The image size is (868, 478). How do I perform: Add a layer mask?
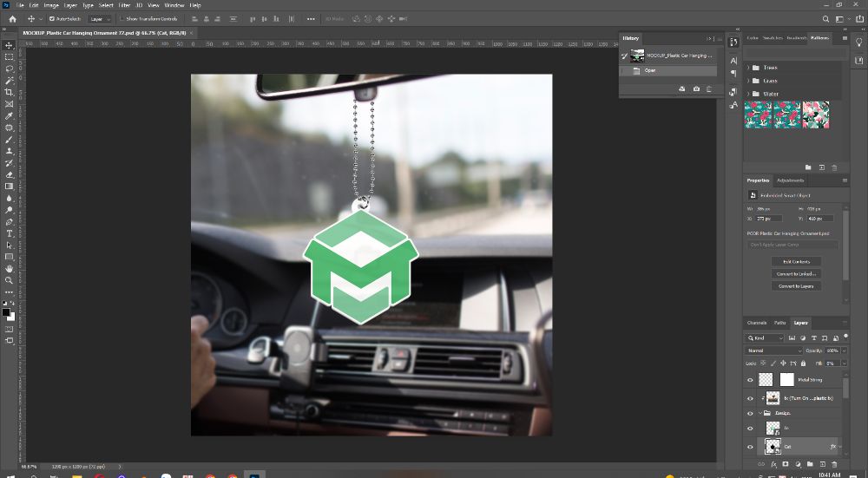pos(785,465)
